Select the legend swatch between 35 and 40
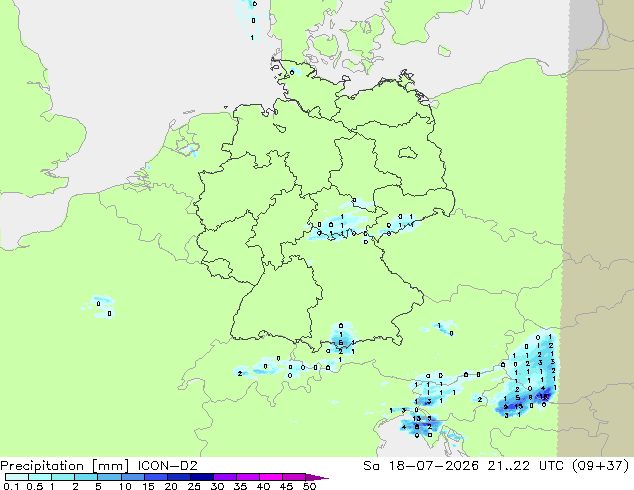The width and height of the screenshot is (634, 490). pyautogui.click(x=248, y=477)
